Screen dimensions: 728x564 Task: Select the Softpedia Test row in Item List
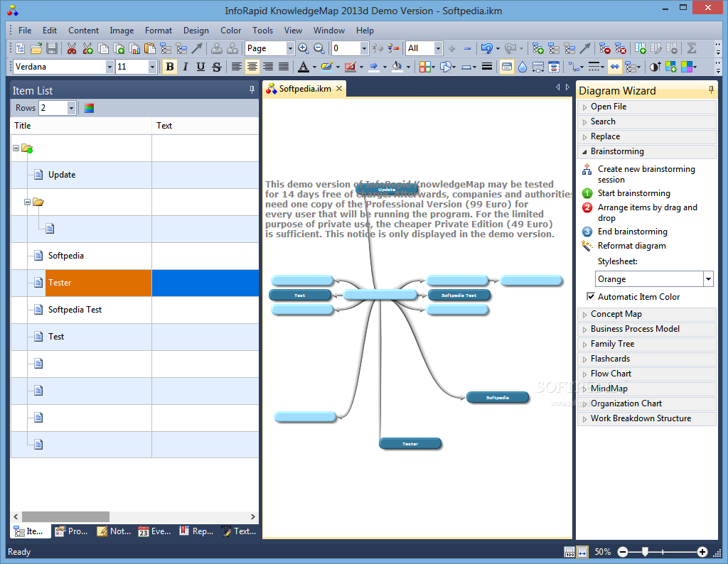134,310
